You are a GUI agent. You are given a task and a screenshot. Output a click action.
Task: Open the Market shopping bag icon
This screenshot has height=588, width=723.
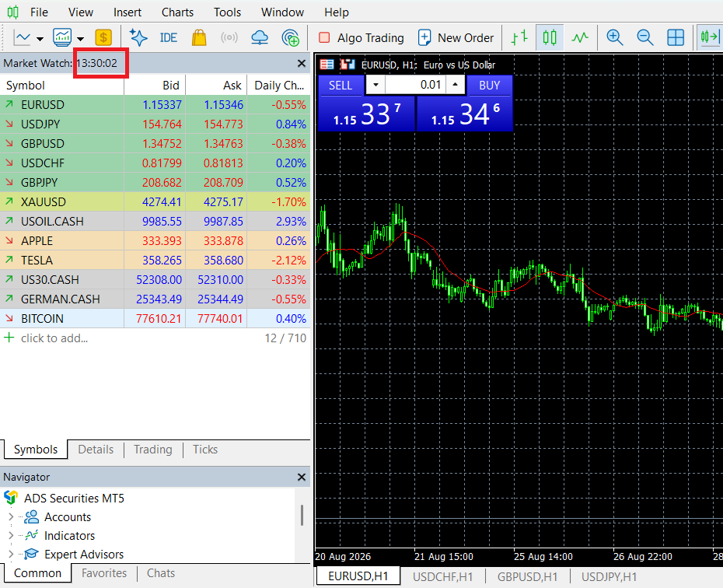coord(199,38)
